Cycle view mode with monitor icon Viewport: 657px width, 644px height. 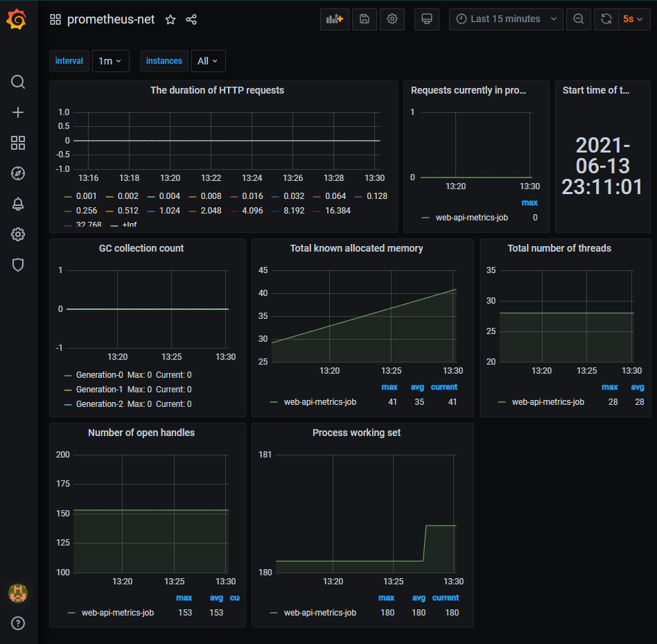pos(426,19)
